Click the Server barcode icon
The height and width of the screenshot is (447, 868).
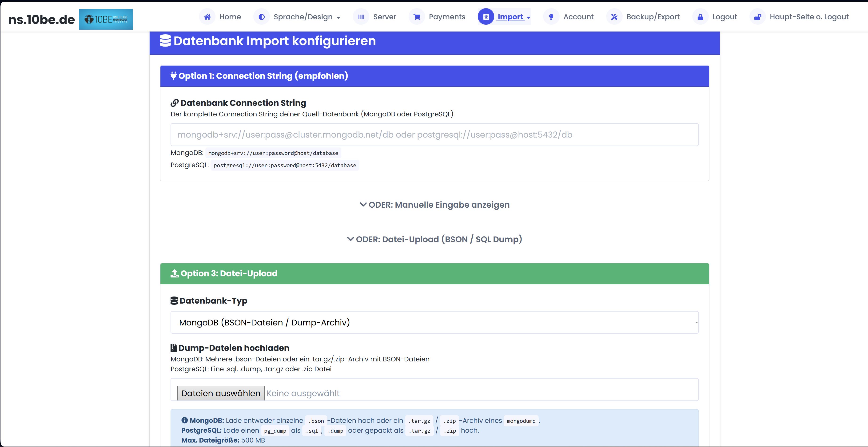tap(361, 16)
